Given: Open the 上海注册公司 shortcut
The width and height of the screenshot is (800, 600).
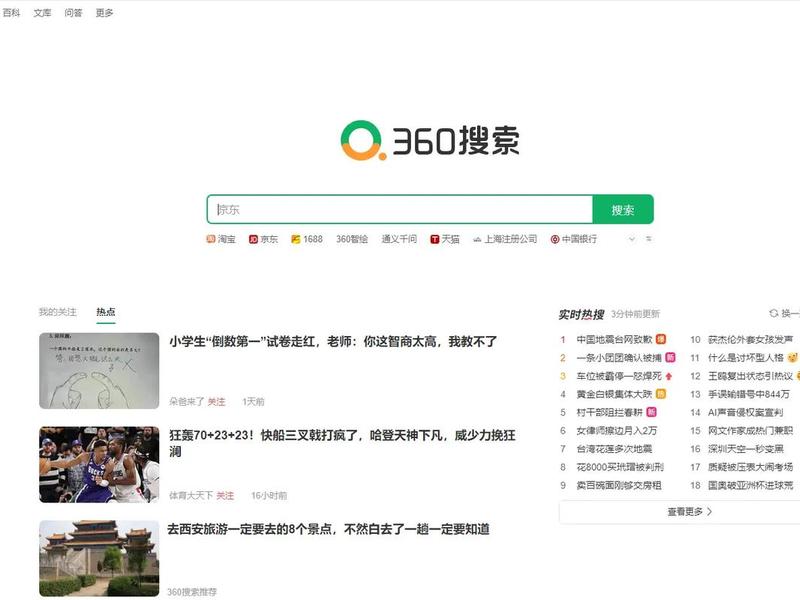Looking at the screenshot, I should [505, 239].
